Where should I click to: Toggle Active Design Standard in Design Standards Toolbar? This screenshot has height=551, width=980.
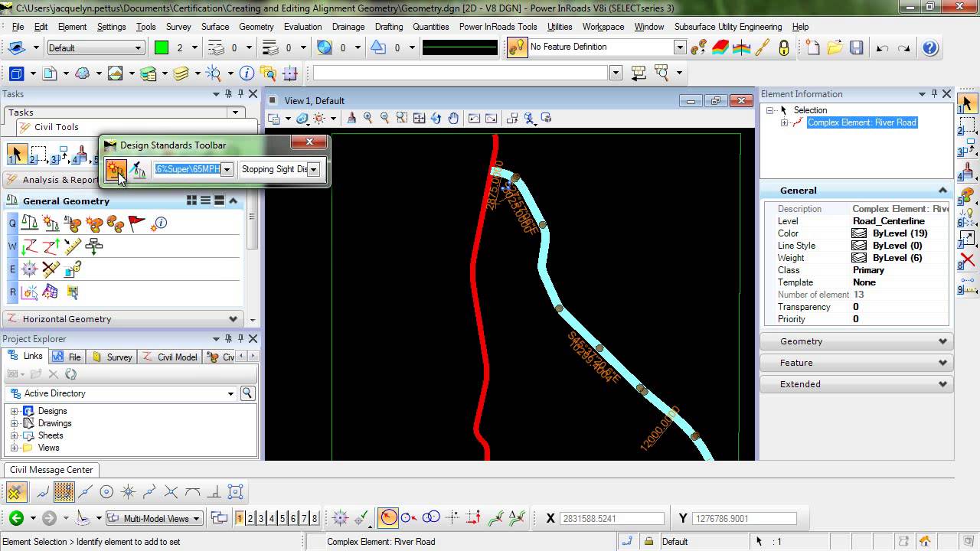point(116,169)
